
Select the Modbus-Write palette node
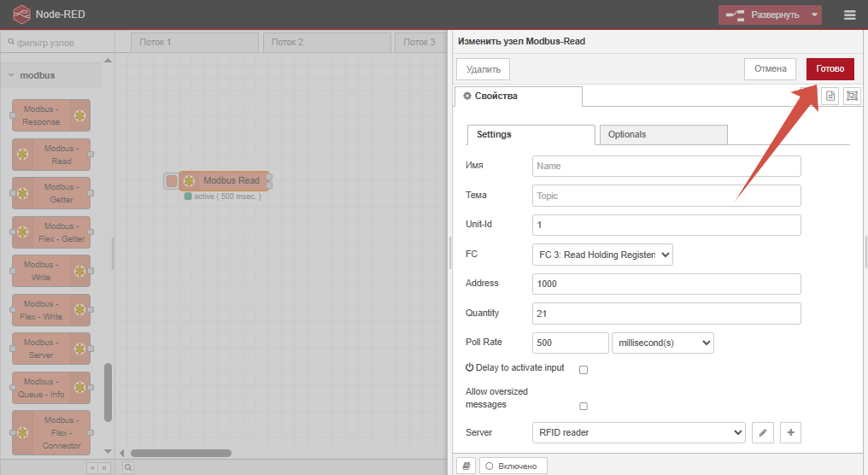coord(51,271)
